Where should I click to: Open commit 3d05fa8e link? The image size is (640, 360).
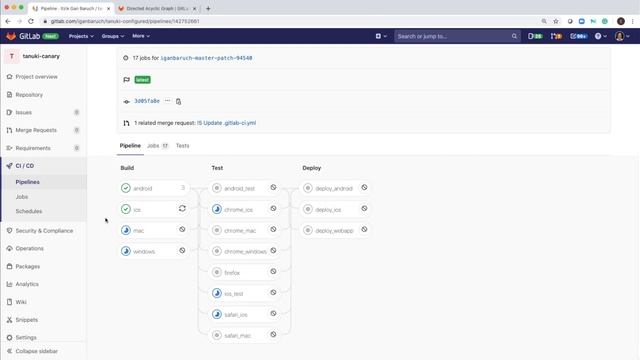(x=147, y=101)
